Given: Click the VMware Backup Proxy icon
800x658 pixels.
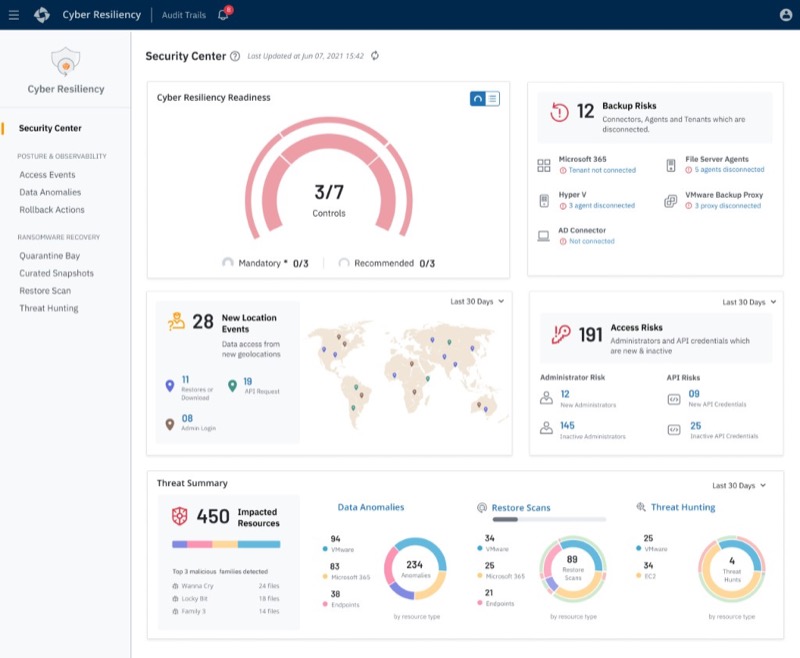Looking at the screenshot, I should coord(670,201).
